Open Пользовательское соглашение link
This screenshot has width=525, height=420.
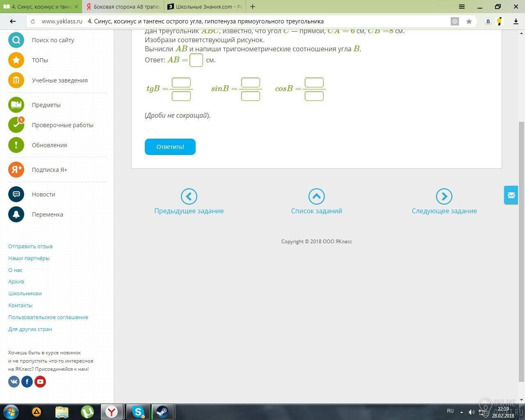pyautogui.click(x=48, y=317)
